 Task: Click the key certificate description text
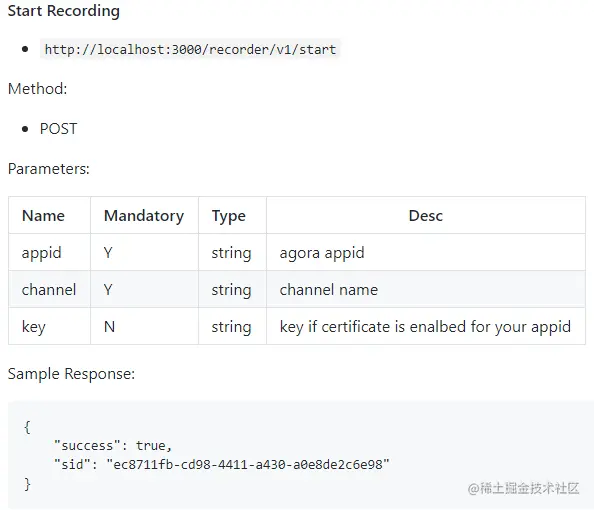click(x=425, y=327)
